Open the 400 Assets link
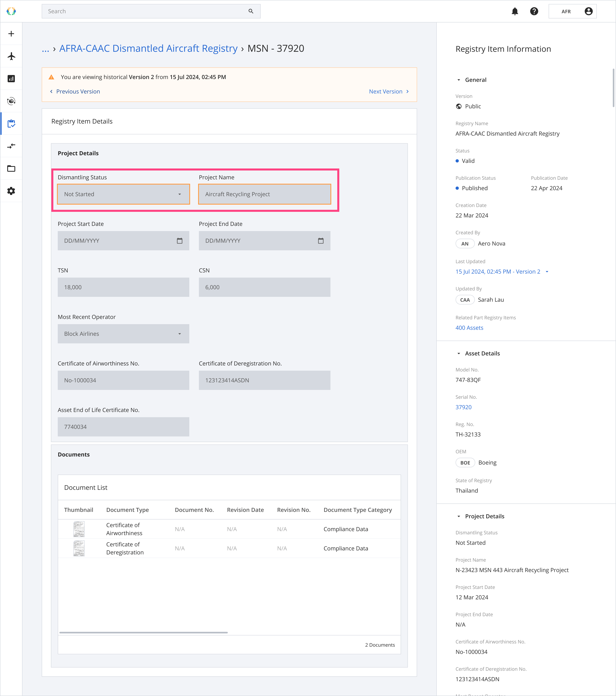 [469, 328]
